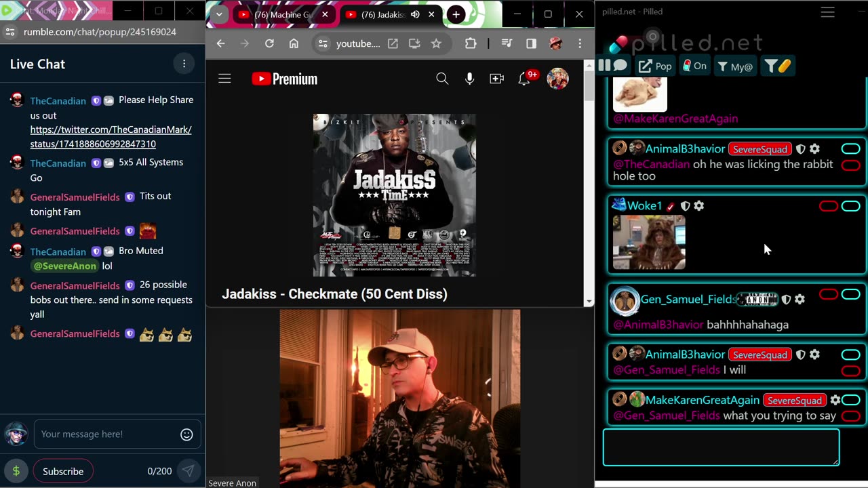Click the Rumble send message arrow
Image resolution: width=868 pixels, height=488 pixels.
pos(188,470)
